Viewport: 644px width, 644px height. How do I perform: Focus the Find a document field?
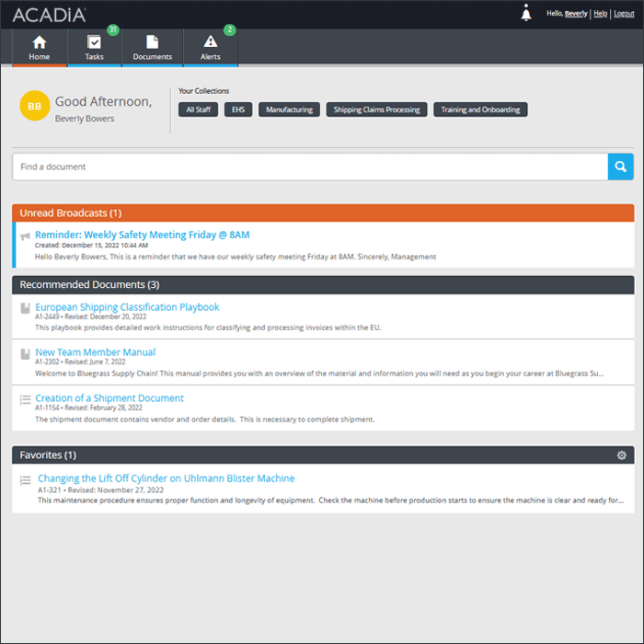(310, 167)
